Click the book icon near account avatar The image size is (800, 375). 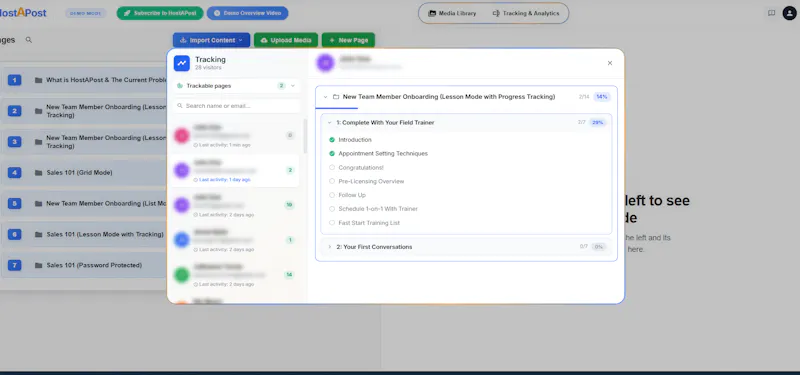coord(771,13)
